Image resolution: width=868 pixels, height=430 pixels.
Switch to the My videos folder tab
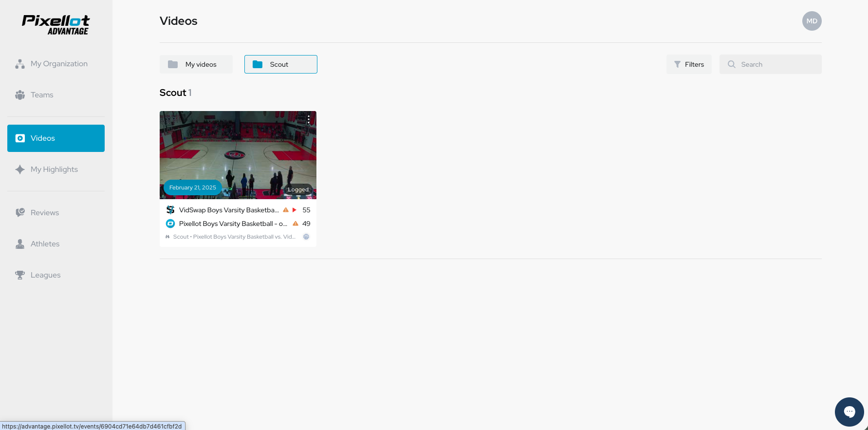[x=196, y=64]
